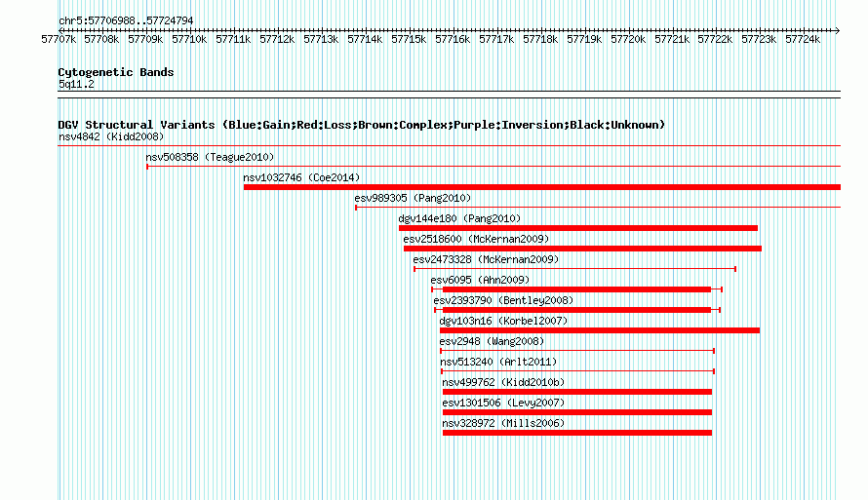Select dgv103n16 (Korbel2007) label
The width and height of the screenshot is (868, 500).
click(x=503, y=321)
